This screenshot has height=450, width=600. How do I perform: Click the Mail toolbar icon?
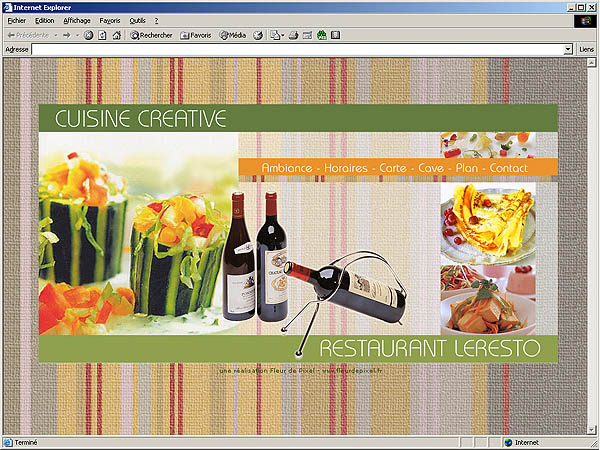pyautogui.click(x=275, y=35)
